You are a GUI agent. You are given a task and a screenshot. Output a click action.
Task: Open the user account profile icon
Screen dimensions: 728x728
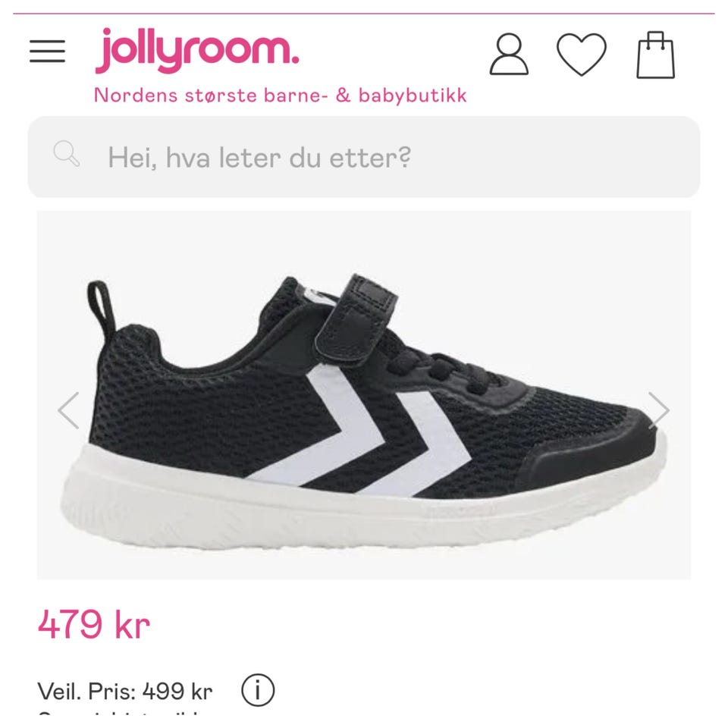[509, 54]
